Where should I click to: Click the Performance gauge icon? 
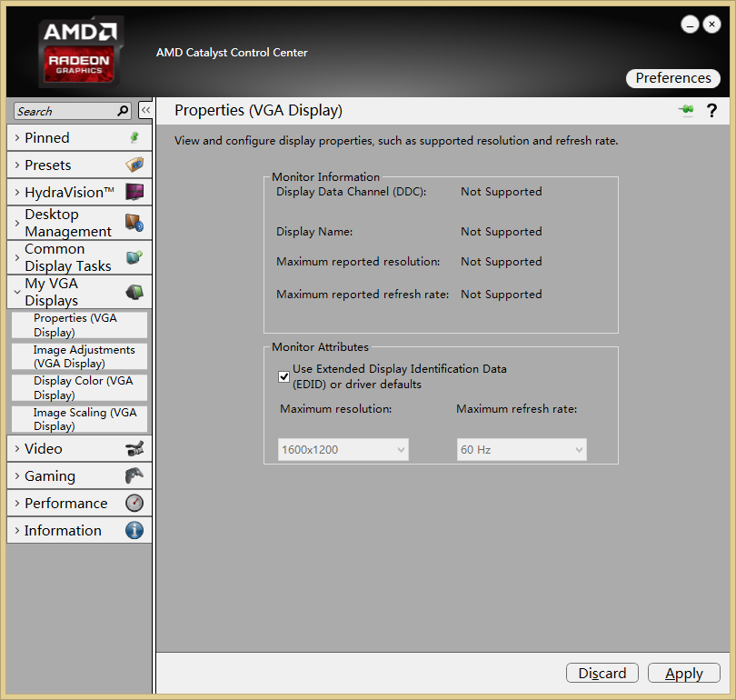[x=134, y=503]
